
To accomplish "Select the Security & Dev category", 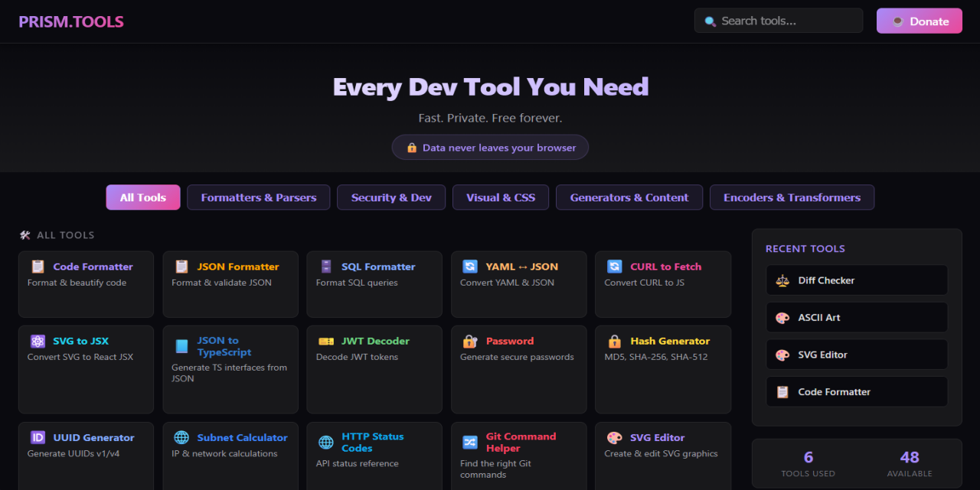I will pyautogui.click(x=390, y=197).
